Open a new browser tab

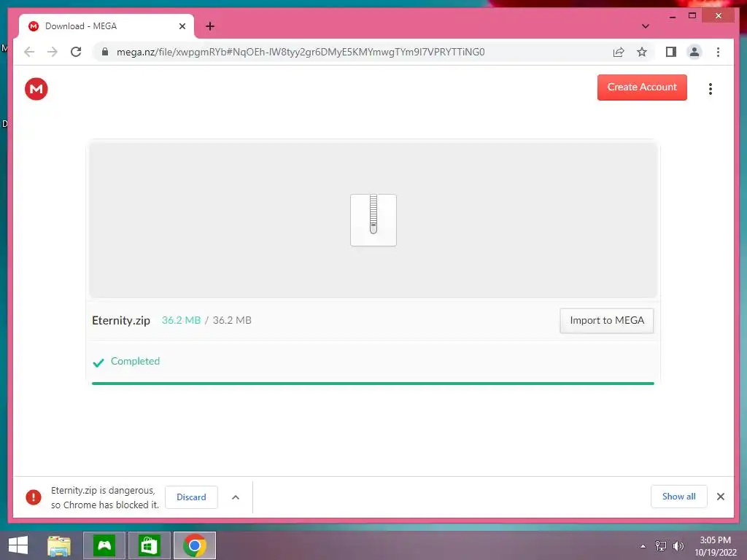[x=210, y=26]
